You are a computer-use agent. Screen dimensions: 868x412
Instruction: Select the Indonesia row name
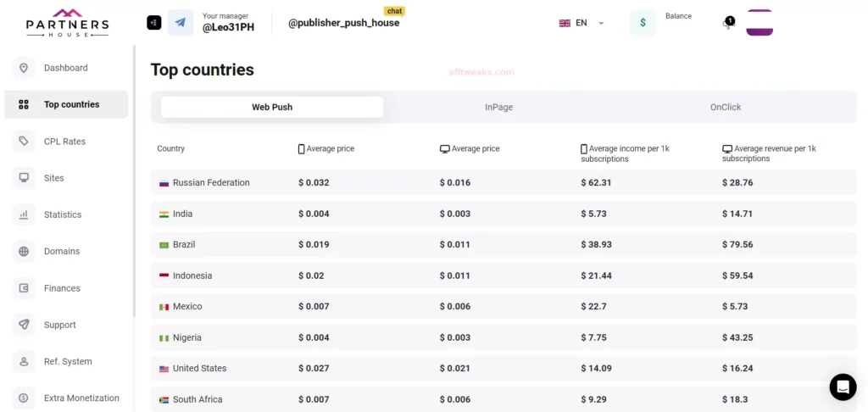coord(192,276)
